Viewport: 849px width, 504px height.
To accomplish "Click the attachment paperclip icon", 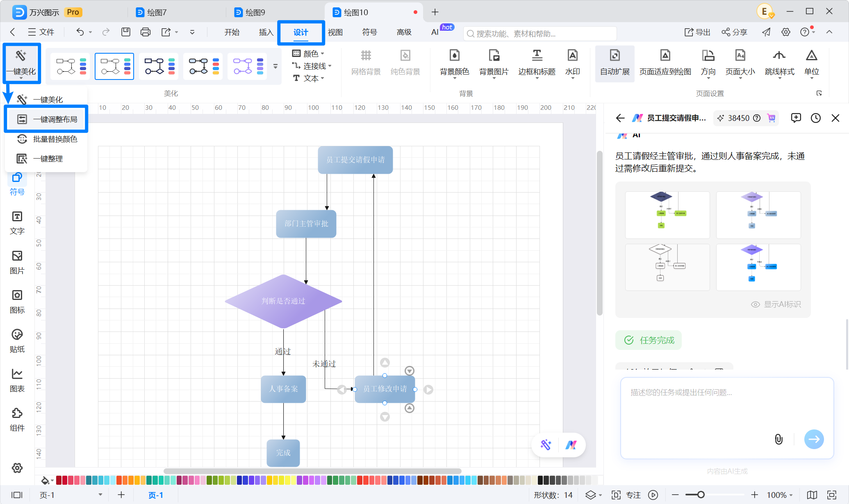I will (x=778, y=439).
